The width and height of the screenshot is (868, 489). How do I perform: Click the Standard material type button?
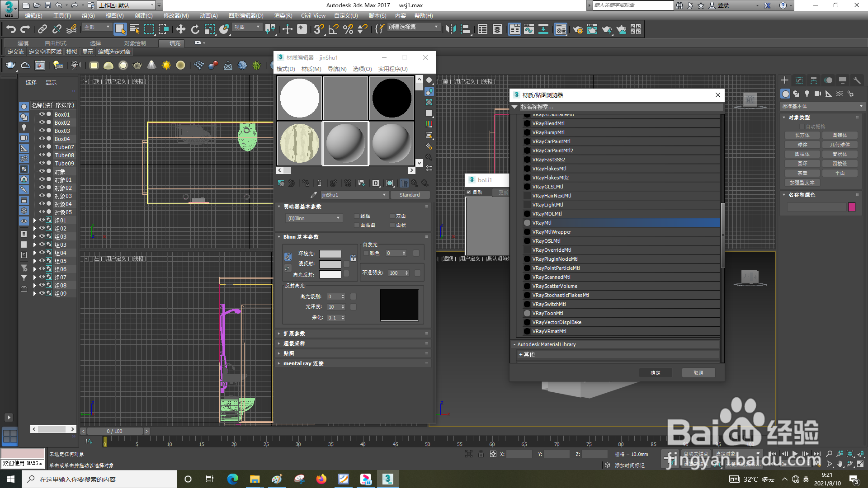pos(410,195)
